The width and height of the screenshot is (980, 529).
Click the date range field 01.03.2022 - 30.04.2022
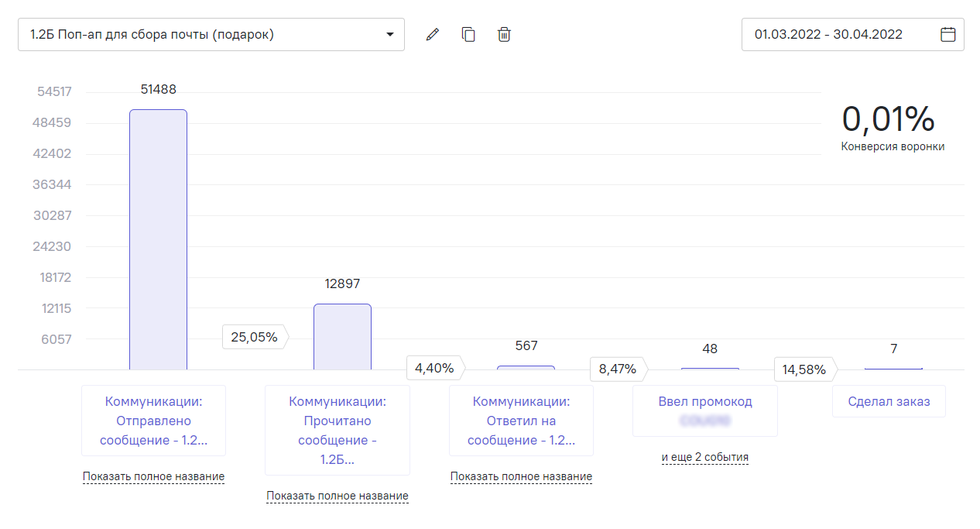pyautogui.click(x=853, y=34)
